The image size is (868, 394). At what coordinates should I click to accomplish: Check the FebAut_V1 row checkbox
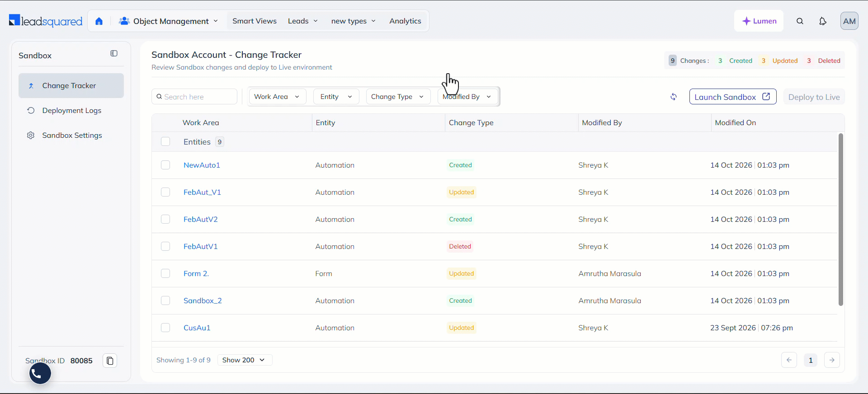165,192
